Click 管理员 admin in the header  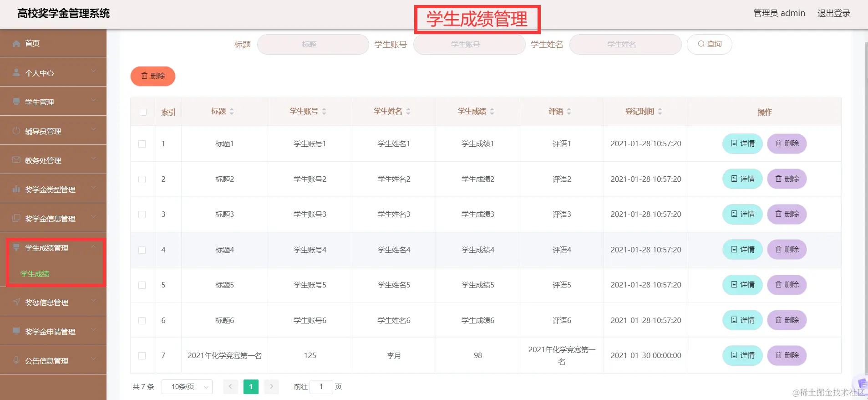tap(779, 13)
